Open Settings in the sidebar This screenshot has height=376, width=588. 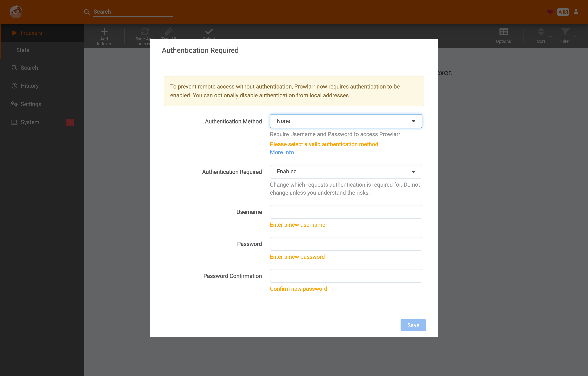coord(42,104)
